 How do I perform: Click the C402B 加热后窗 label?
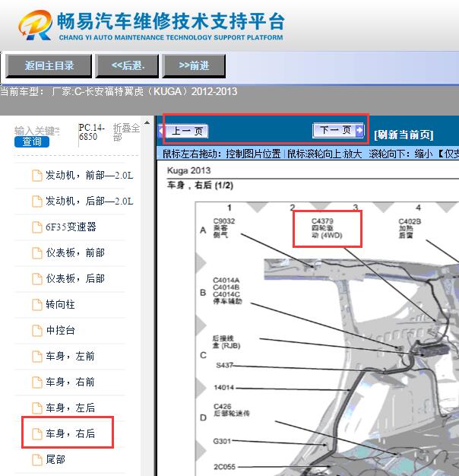coord(410,228)
